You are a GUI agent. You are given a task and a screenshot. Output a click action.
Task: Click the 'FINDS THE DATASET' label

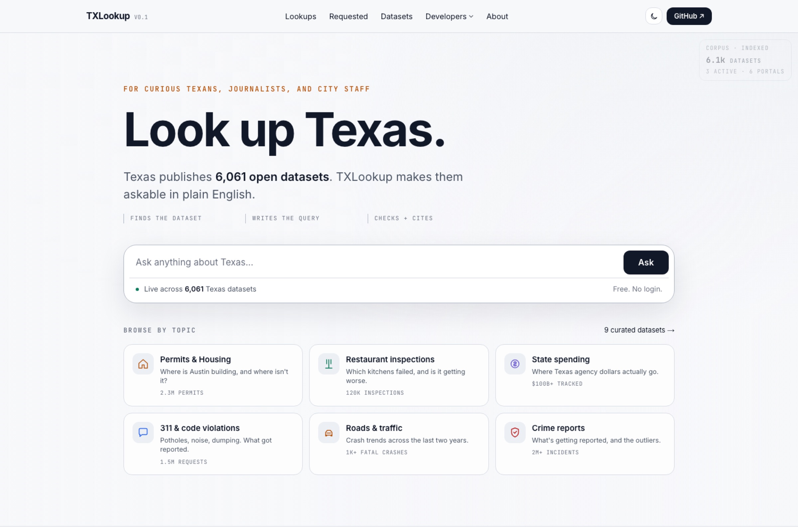click(166, 218)
